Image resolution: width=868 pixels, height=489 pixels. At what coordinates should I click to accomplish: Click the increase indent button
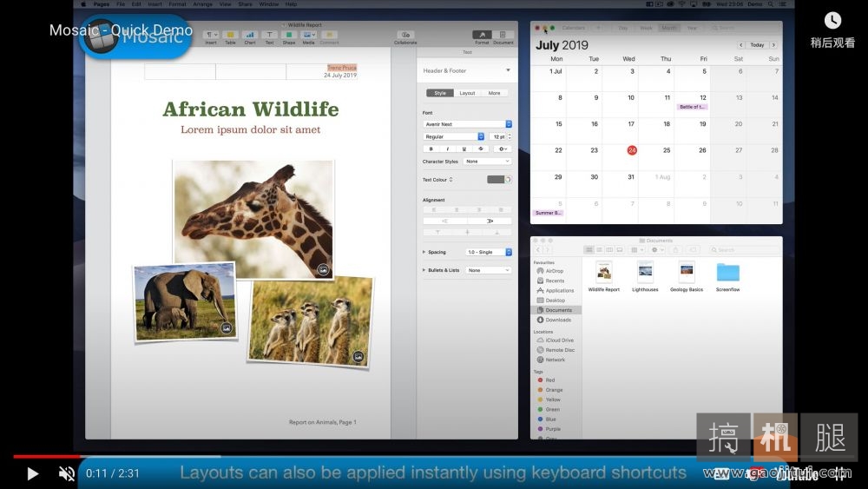click(490, 221)
